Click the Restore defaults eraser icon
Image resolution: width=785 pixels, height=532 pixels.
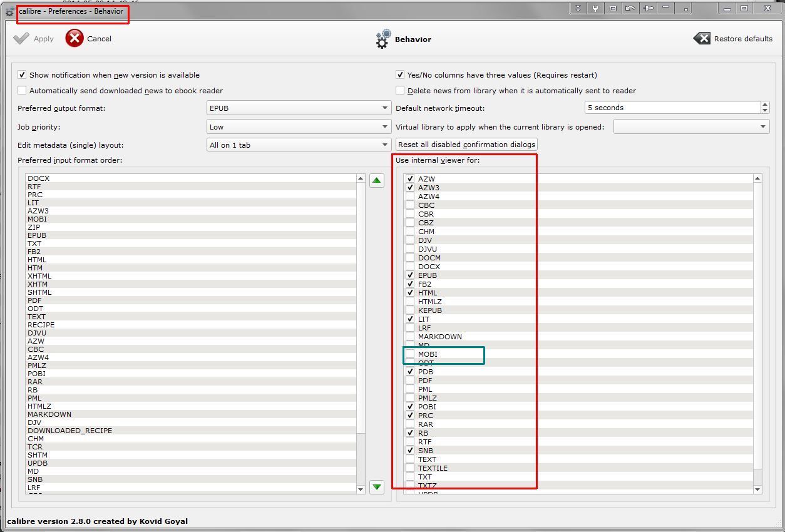[702, 39]
